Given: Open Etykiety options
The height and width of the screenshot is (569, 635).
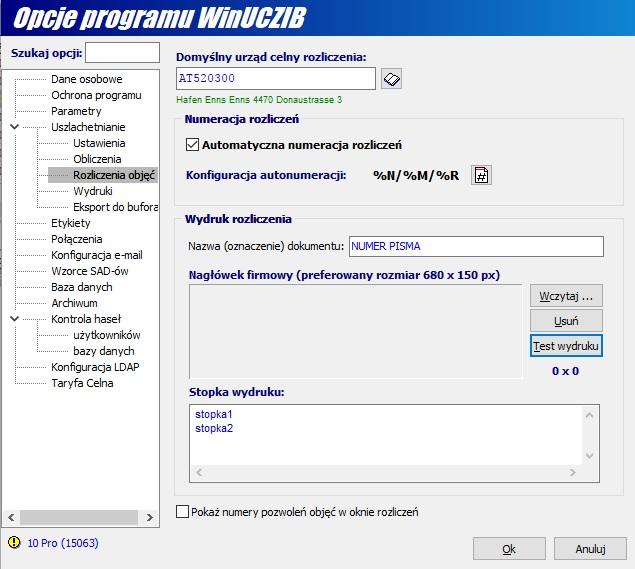Looking at the screenshot, I should pos(71,223).
